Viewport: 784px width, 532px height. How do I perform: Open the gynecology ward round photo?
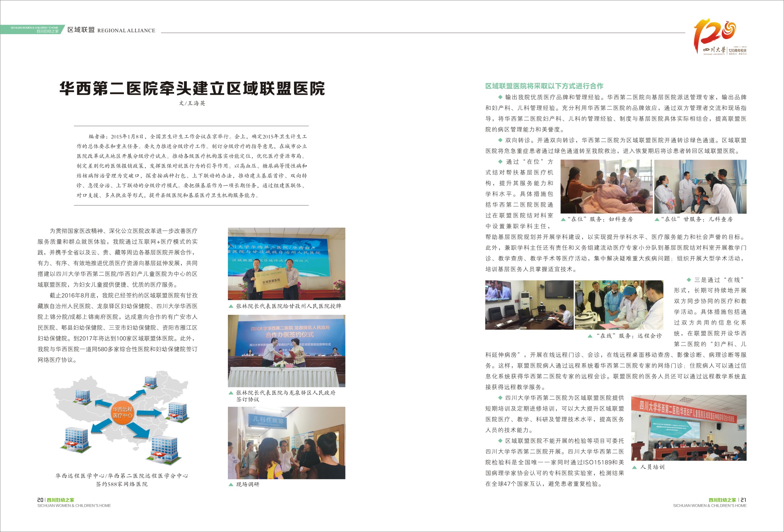coord(607,187)
